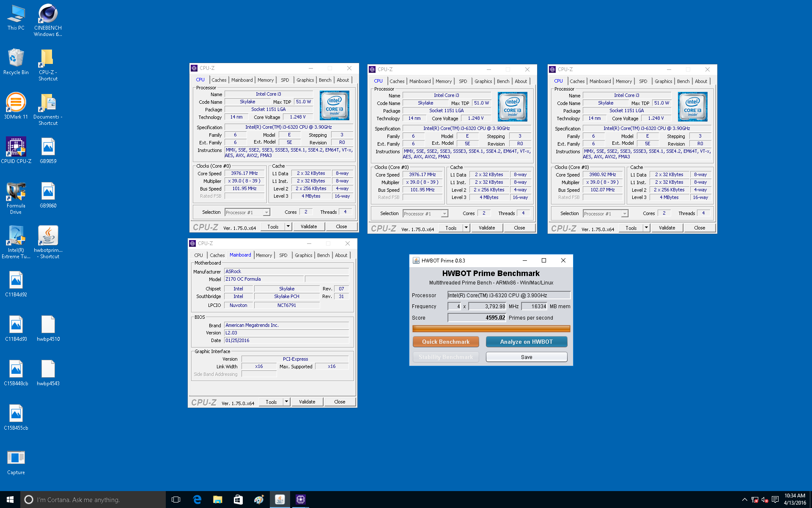Open Tools dropdown arrow in first CPU-Z window
Screen dimensions: 812x508
288,226
